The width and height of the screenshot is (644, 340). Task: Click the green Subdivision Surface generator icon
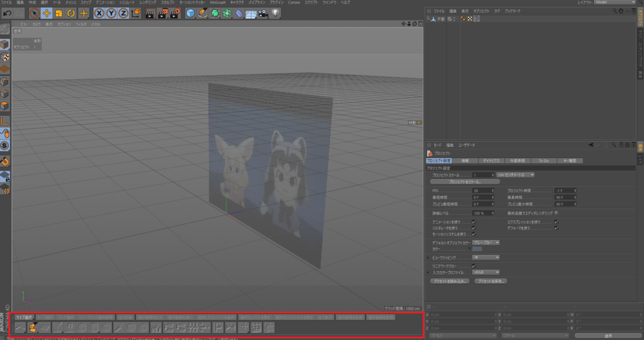215,13
